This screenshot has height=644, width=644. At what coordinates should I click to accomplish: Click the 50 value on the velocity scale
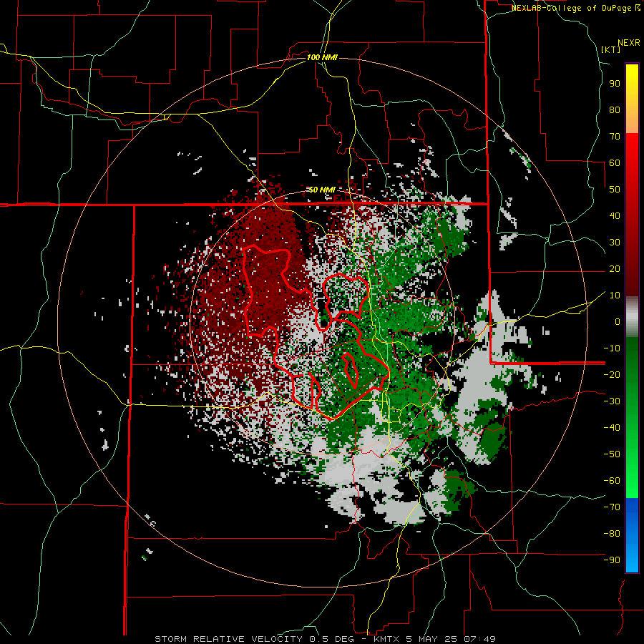(615, 190)
